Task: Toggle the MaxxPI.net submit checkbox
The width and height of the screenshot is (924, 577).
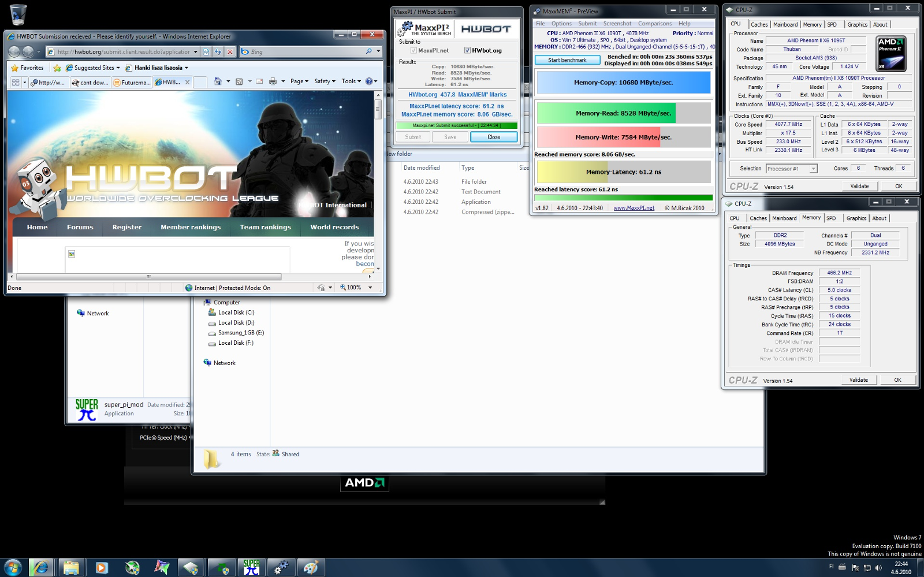Action: pos(413,50)
